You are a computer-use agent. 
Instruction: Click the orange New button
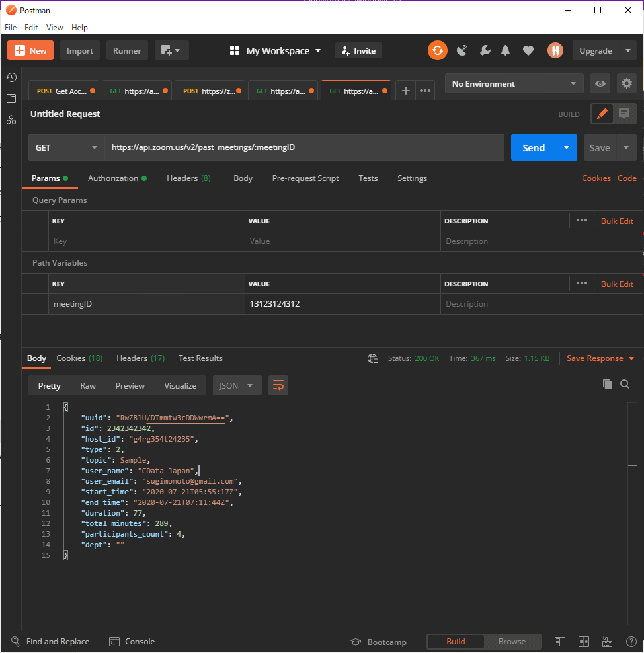30,50
